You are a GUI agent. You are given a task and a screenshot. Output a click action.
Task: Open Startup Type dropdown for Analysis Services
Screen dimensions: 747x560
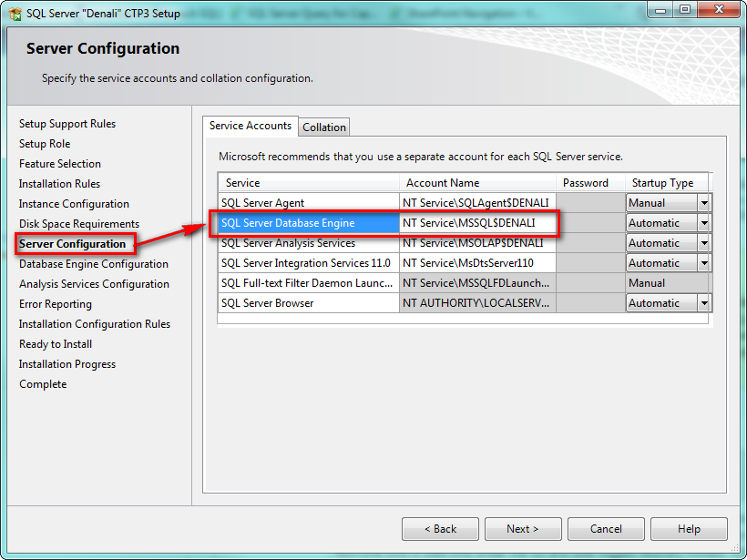click(x=703, y=243)
